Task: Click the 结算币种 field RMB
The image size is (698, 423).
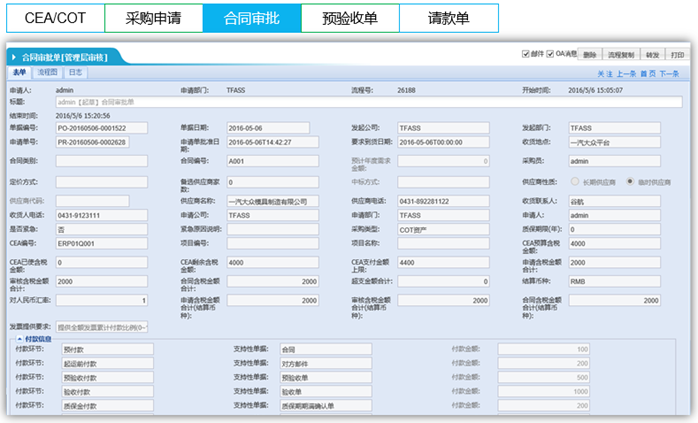Action: (614, 281)
